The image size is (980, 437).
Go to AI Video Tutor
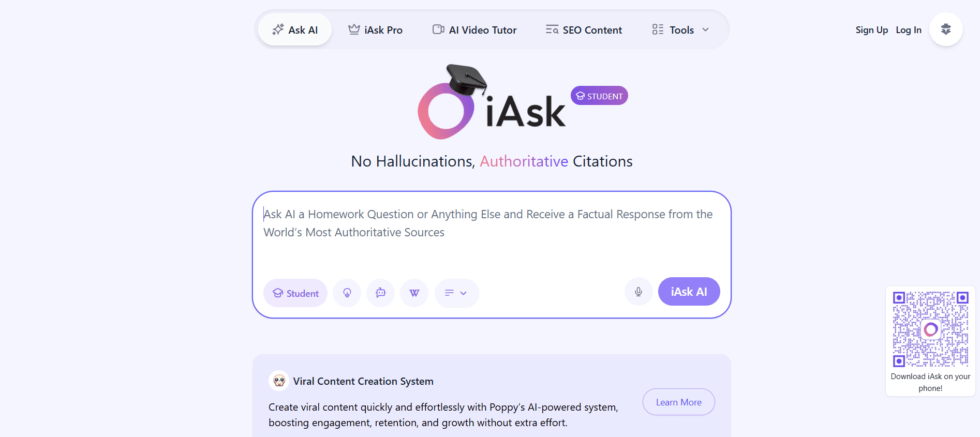pyautogui.click(x=474, y=30)
